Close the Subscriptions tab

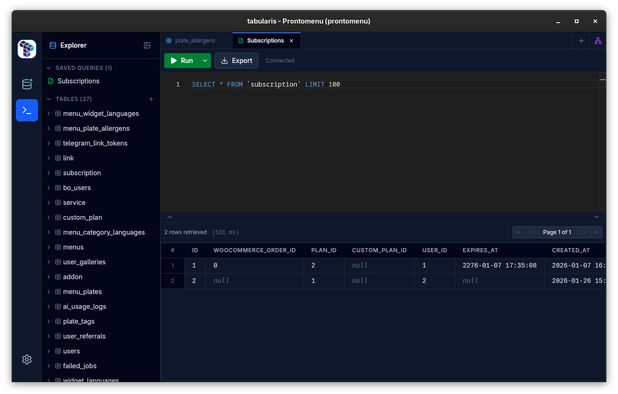click(291, 41)
